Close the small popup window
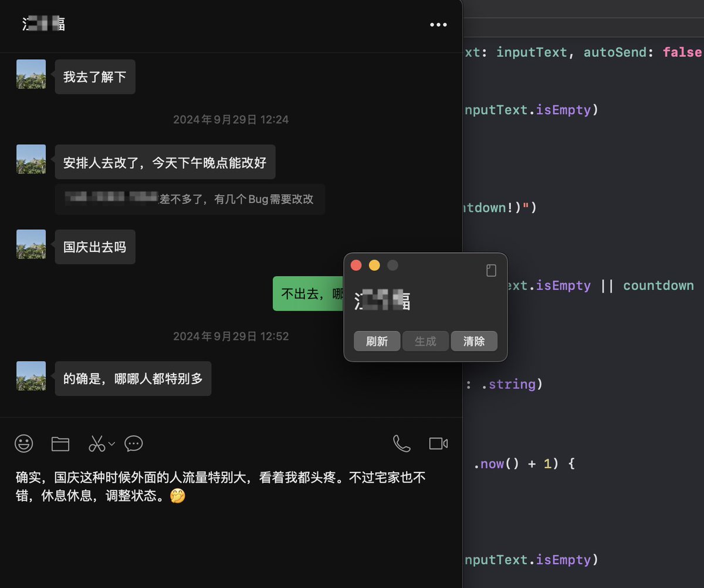 [x=356, y=266]
